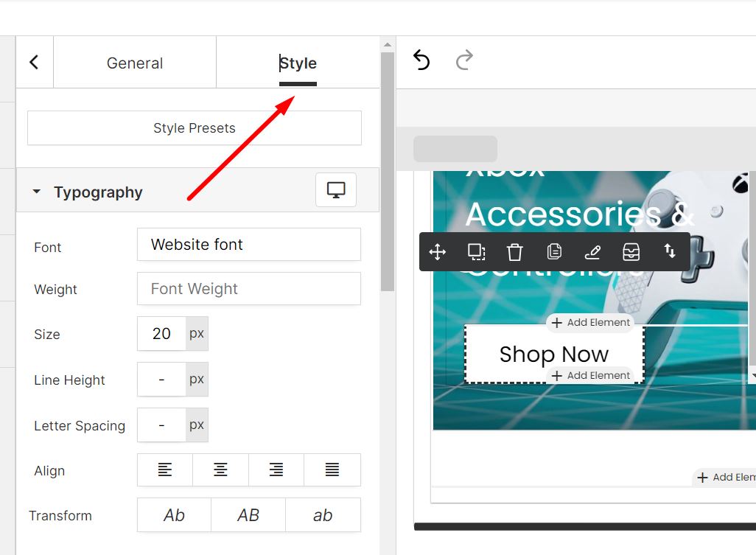Click the Accessories & heading text
Viewport: 756px width, 555px height.
(x=580, y=214)
